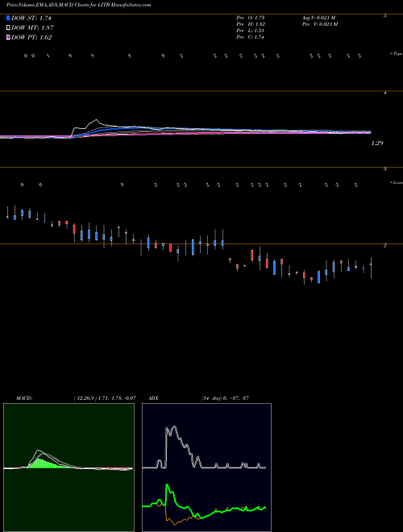Click the price axis label 2
The image size is (403, 532).
384,245
